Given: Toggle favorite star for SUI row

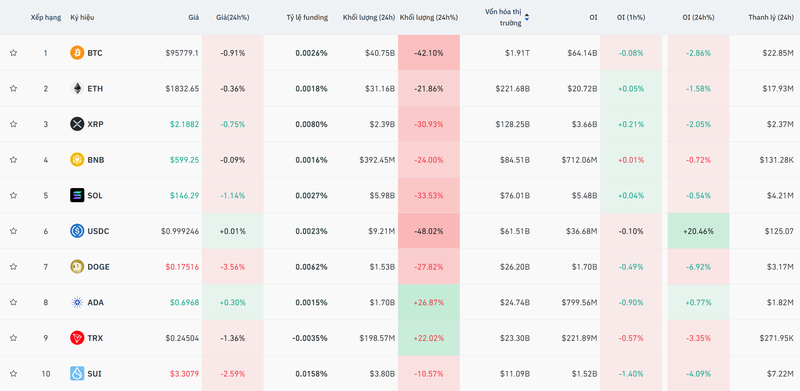Looking at the screenshot, I should 13,374.
